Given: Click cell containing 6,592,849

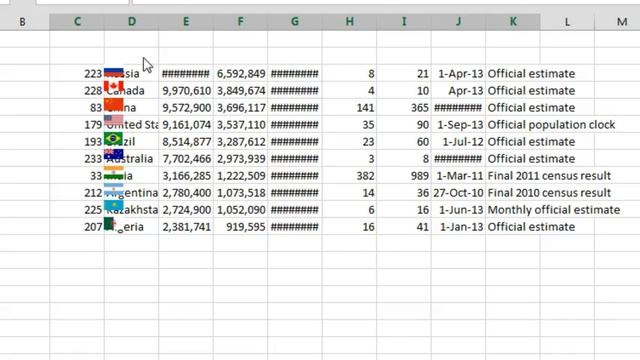Looking at the screenshot, I should click(x=240, y=74).
